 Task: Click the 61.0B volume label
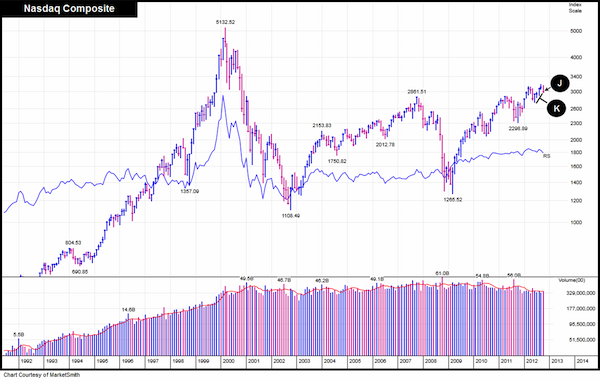point(442,273)
